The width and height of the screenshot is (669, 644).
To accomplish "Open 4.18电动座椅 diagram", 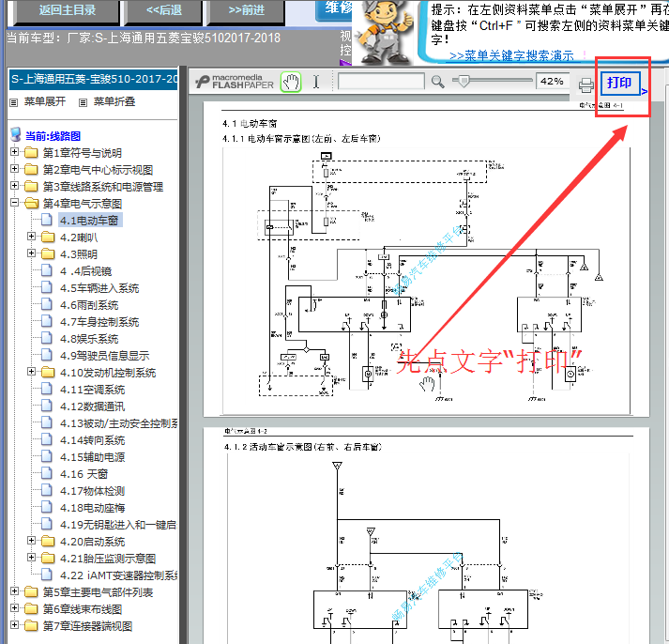I will click(92, 508).
